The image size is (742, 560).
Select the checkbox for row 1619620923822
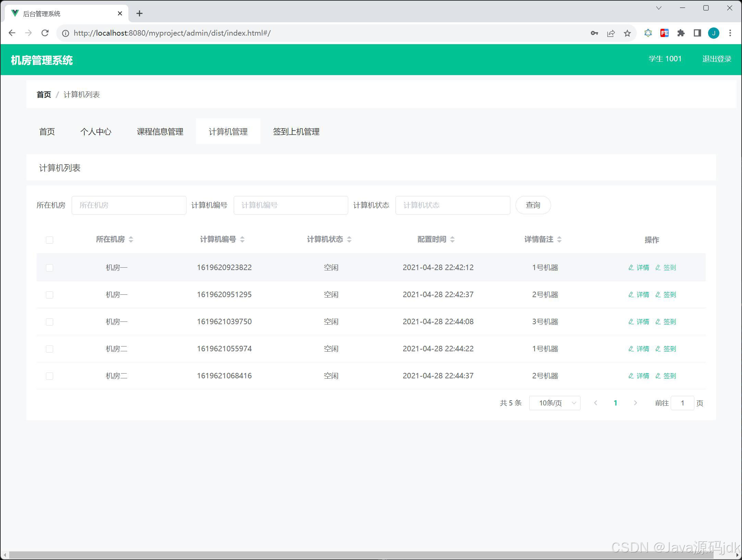click(49, 267)
